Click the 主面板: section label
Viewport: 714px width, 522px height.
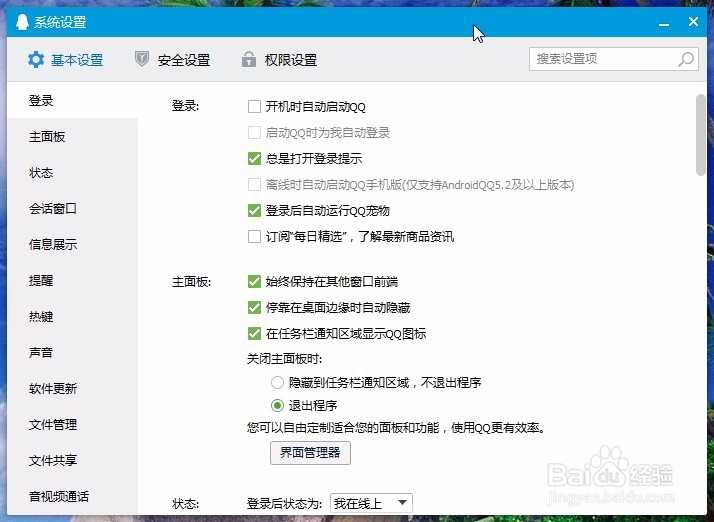pyautogui.click(x=191, y=282)
